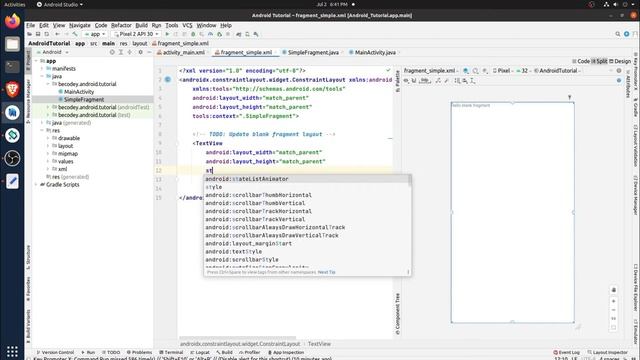The width and height of the screenshot is (640, 360).
Task: Click the Debug app bug icon
Action: click(x=193, y=34)
